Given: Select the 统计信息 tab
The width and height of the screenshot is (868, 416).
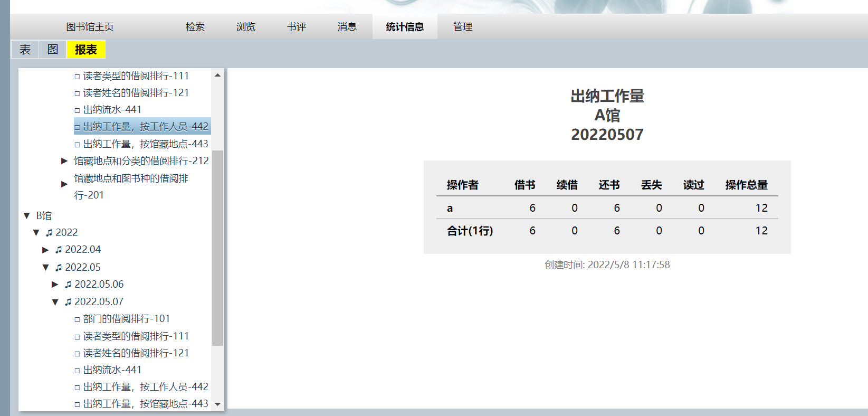Looking at the screenshot, I should click(x=405, y=27).
